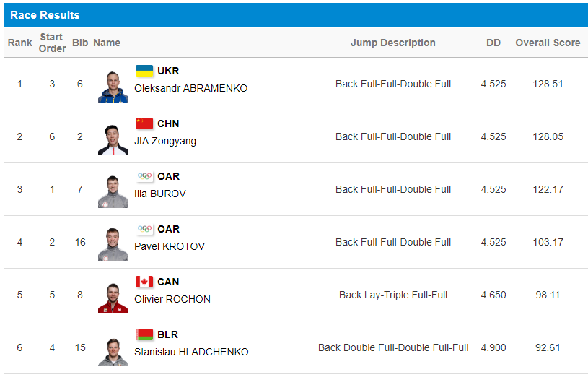The width and height of the screenshot is (588, 377).
Task: Click the Race Results title bar
Action: 297,15
